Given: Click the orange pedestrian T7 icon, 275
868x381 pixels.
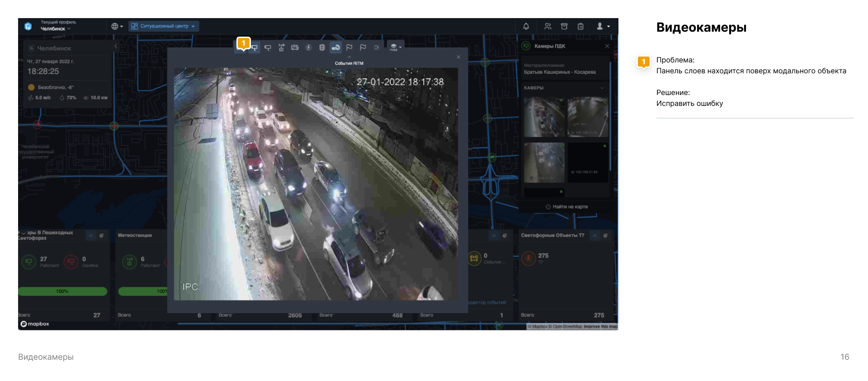Looking at the screenshot, I should coord(528,258).
